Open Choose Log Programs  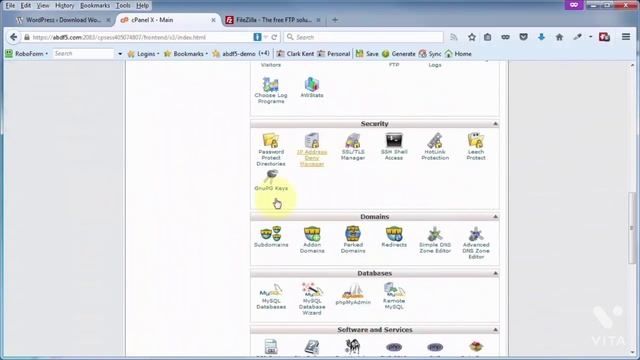pyautogui.click(x=271, y=91)
